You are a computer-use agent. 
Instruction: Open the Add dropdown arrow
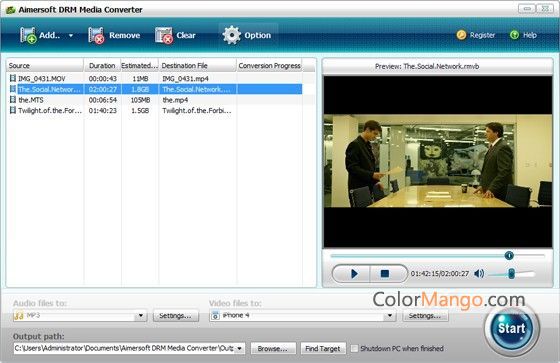pyautogui.click(x=71, y=35)
